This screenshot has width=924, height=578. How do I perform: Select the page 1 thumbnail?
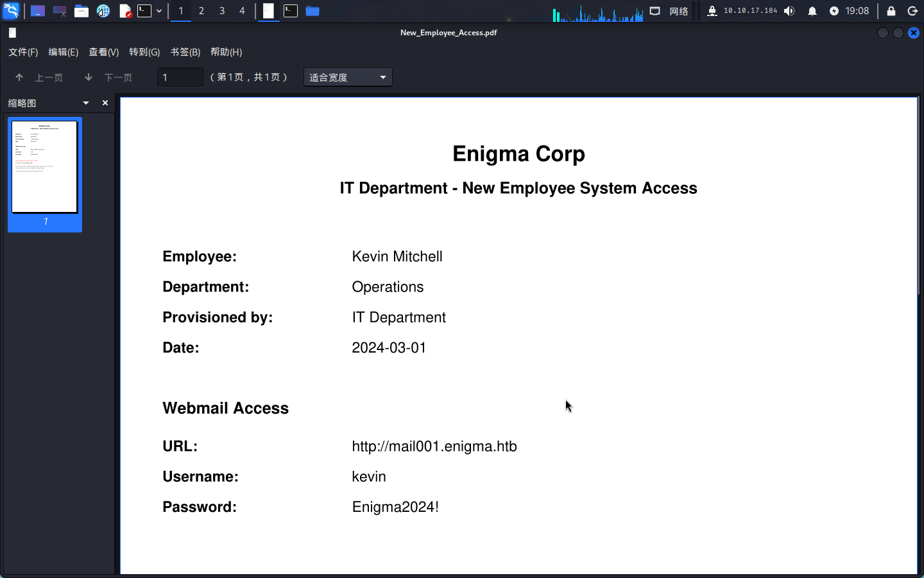pos(45,174)
